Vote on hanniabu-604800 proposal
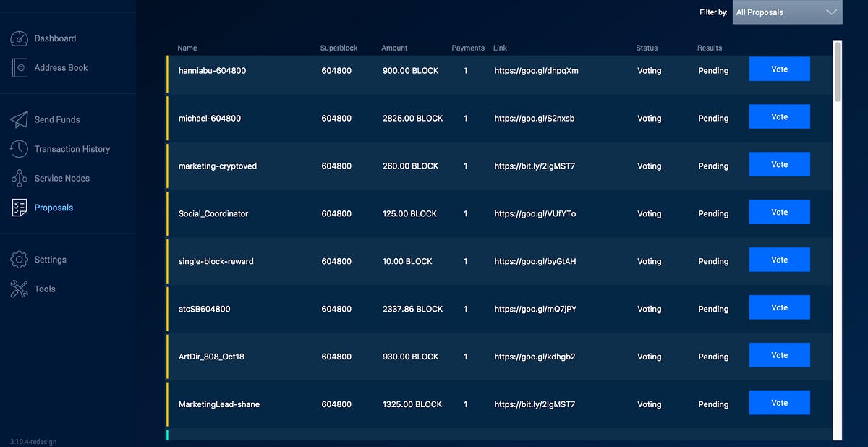Screen dimensions: 868x447 (779, 69)
